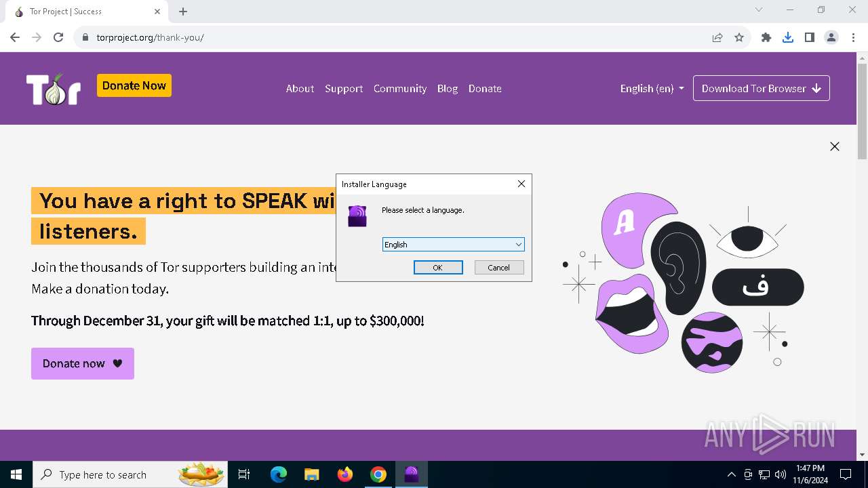Open the volume control in tray
The width and height of the screenshot is (868, 488).
point(781,474)
